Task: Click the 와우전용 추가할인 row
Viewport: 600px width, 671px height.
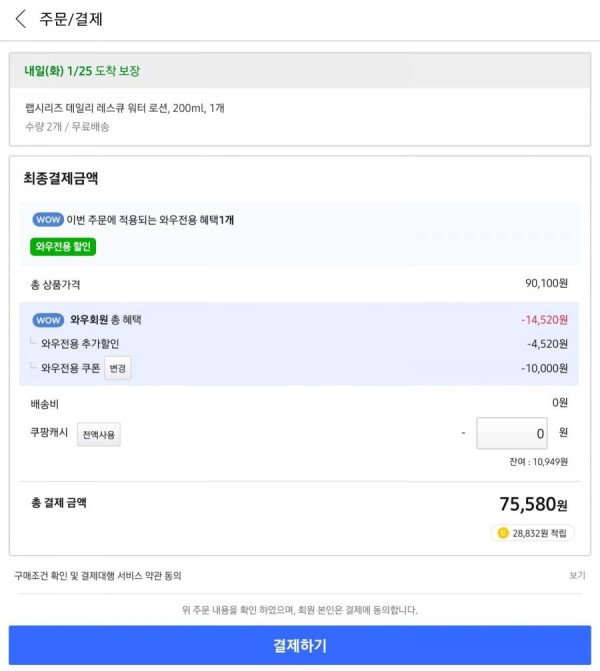Action: [x=299, y=344]
